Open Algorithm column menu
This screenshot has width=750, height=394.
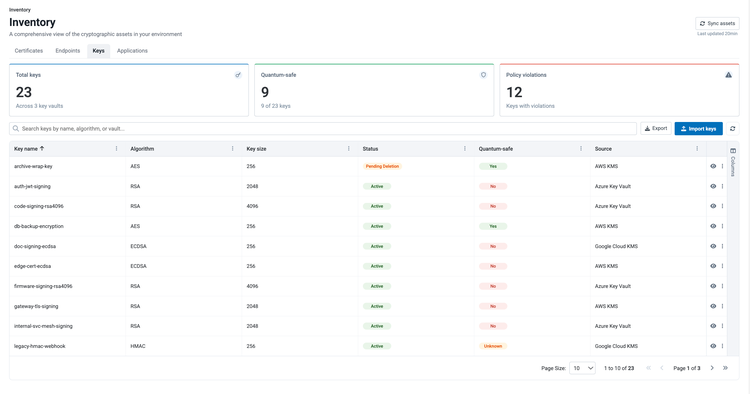pos(232,149)
